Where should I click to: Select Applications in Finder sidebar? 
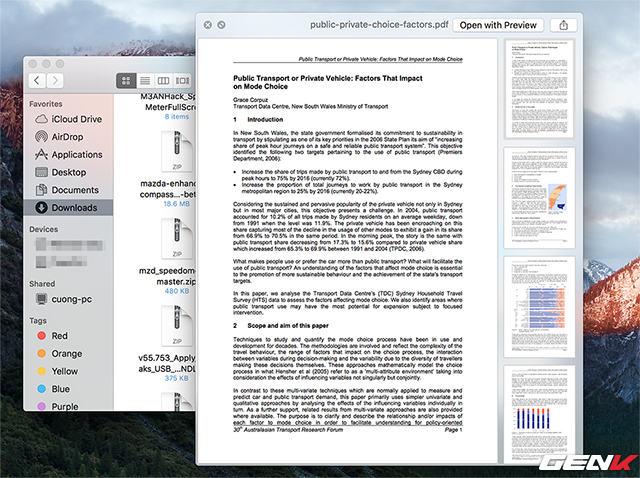(x=68, y=155)
